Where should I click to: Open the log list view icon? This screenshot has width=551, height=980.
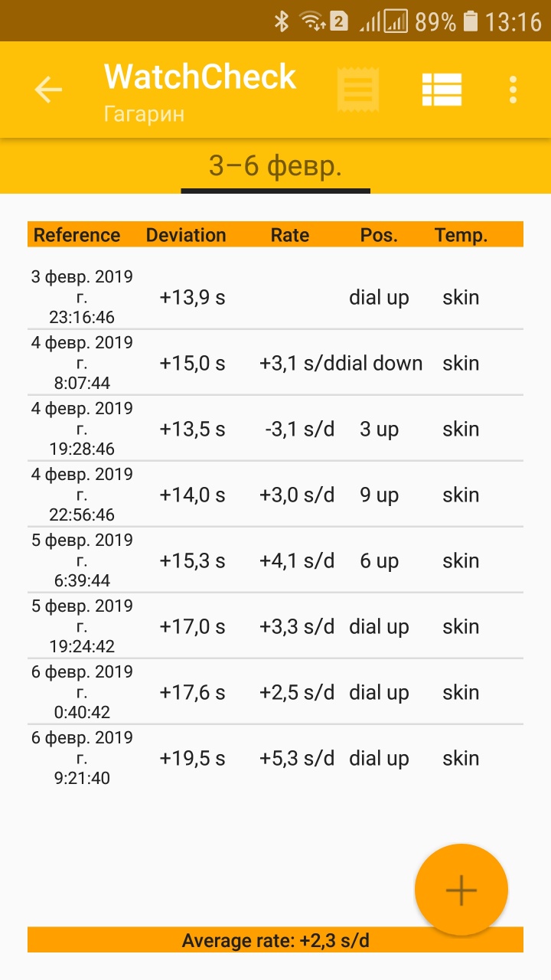click(x=442, y=90)
